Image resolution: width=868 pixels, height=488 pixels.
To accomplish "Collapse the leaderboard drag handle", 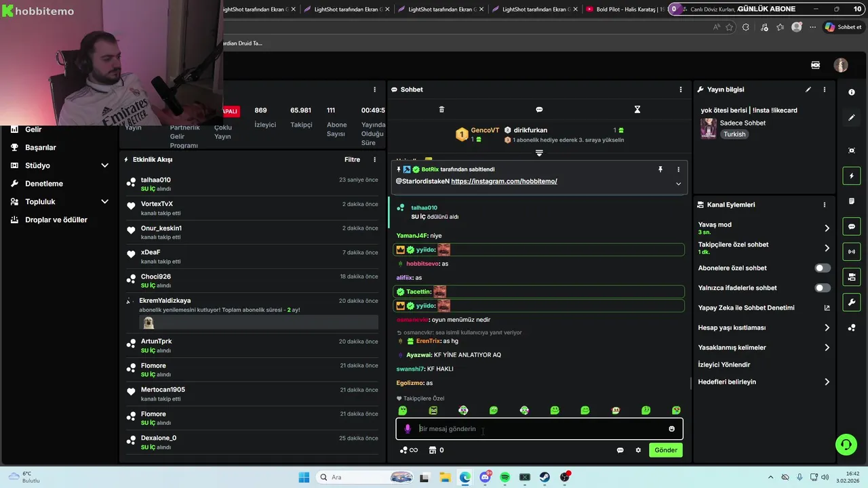I will (539, 153).
